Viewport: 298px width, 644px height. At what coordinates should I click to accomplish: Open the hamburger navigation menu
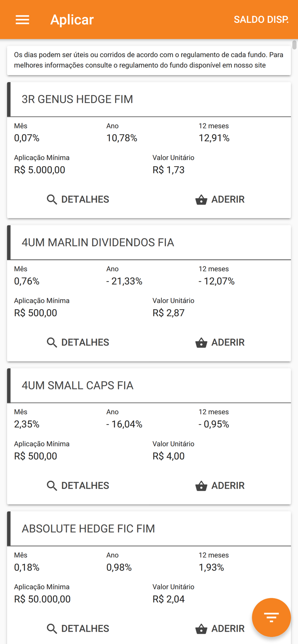point(22,19)
